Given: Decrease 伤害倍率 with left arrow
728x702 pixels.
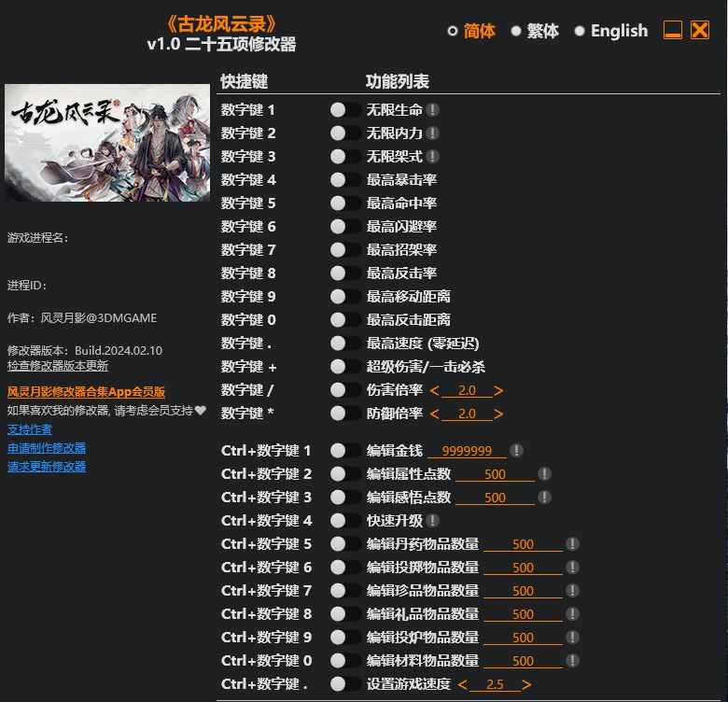Looking at the screenshot, I should tap(435, 390).
